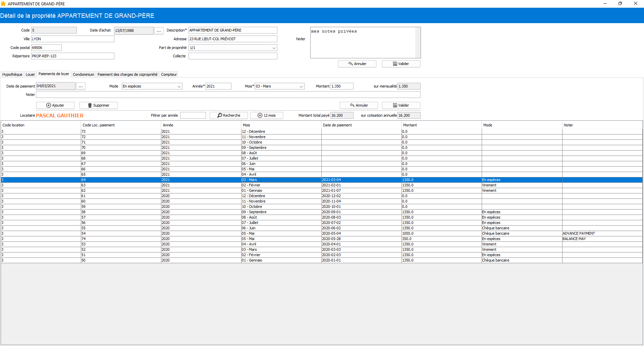Click the Ville field showing LYON
Screen dimensions: 644x346
73,39
